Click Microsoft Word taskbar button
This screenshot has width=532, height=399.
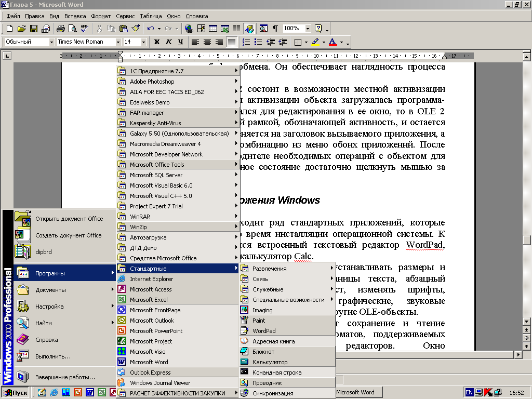[359, 392]
